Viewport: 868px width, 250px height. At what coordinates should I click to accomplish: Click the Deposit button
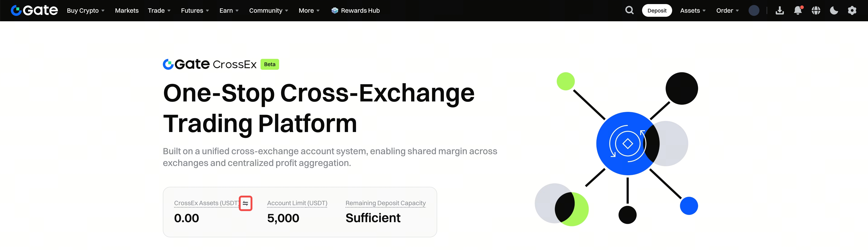(657, 10)
